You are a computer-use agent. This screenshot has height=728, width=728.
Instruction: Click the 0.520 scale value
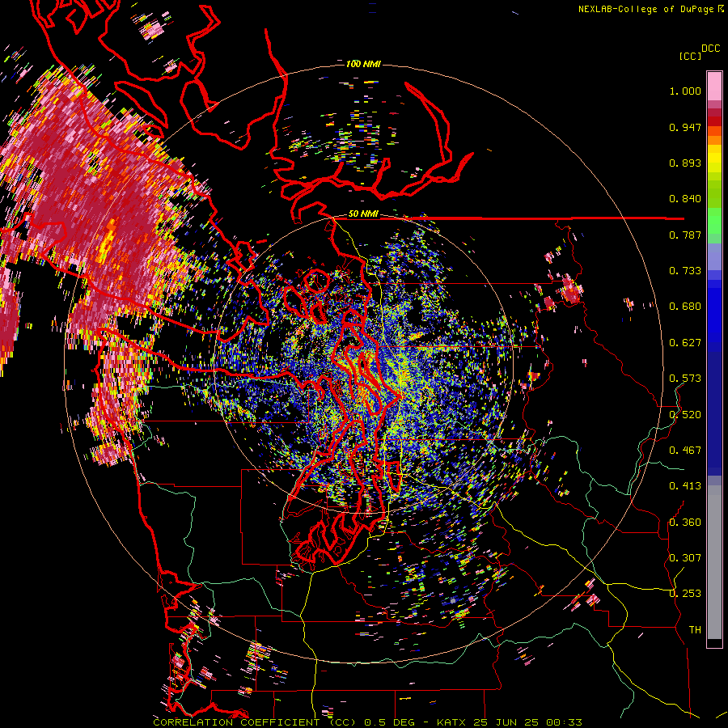click(x=685, y=415)
